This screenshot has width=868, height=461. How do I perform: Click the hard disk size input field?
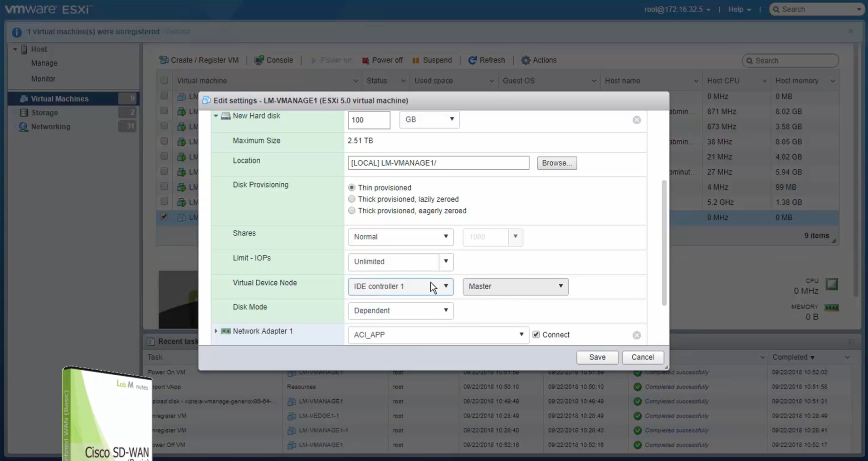tap(369, 120)
